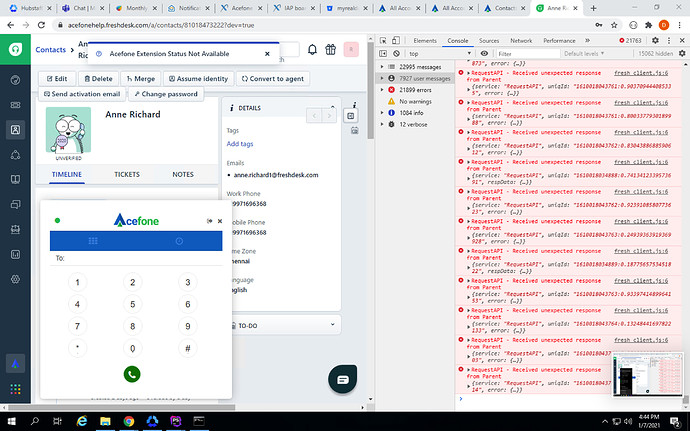Click the Add tags link
690x431 pixels.
tap(240, 144)
